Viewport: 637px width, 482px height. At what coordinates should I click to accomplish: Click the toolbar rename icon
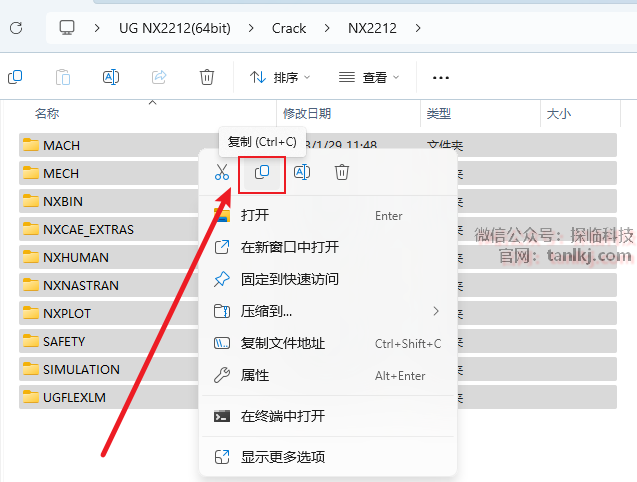pyautogui.click(x=111, y=77)
